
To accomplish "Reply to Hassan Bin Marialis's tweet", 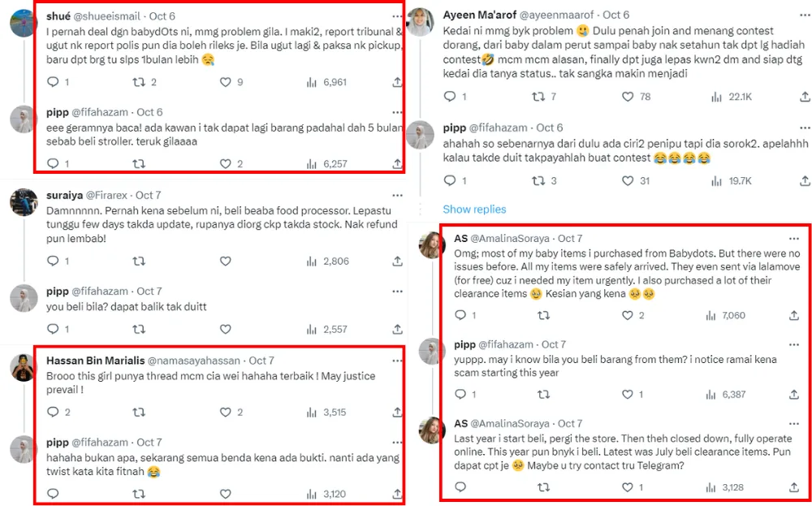I will pos(54,412).
